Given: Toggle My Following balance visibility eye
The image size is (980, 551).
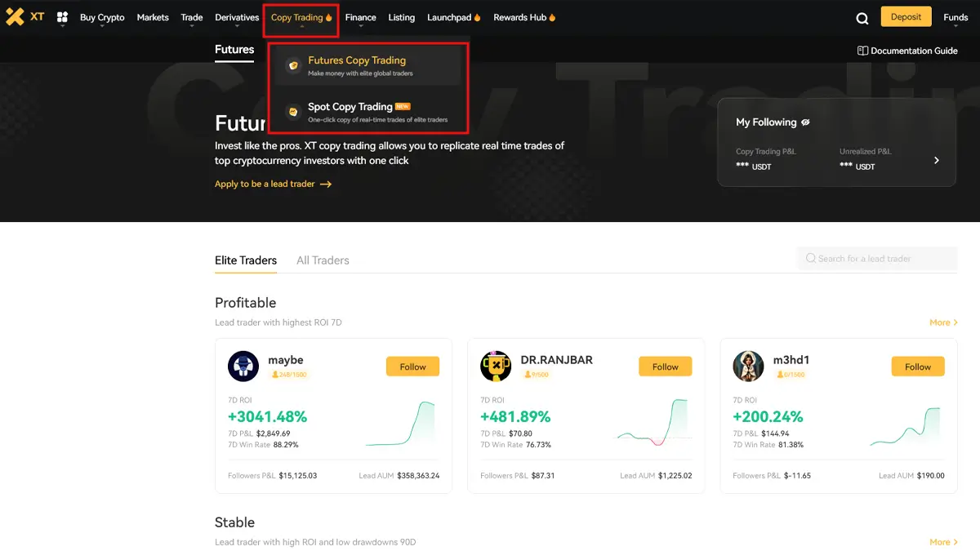Looking at the screenshot, I should pyautogui.click(x=805, y=122).
